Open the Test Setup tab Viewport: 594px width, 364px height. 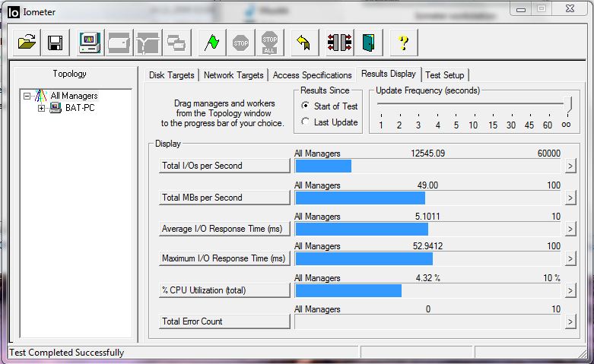tap(445, 75)
